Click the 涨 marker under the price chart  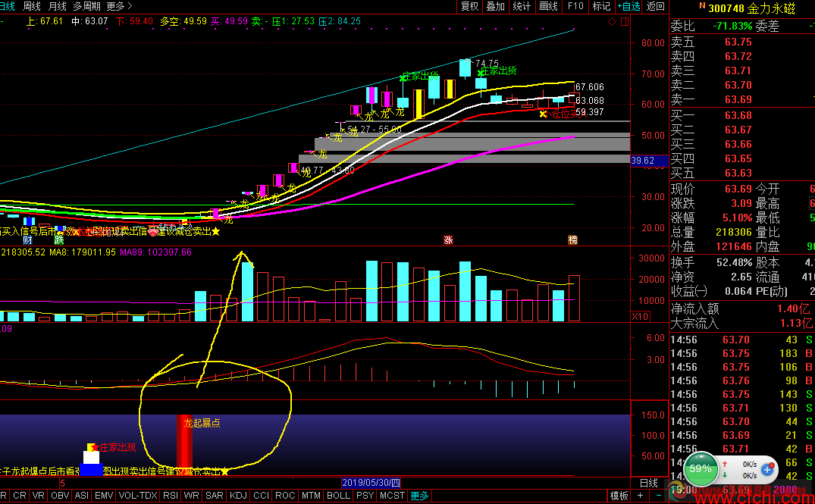[448, 239]
